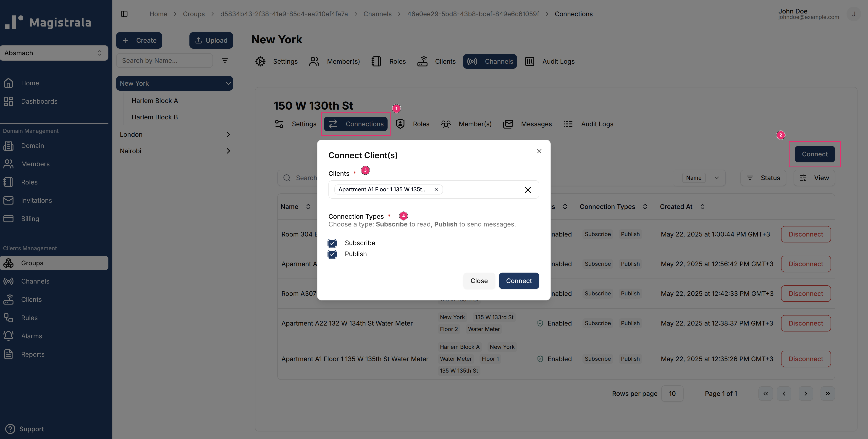868x439 pixels.
Task: Click the Connect button in the dialog
Action: 519,281
